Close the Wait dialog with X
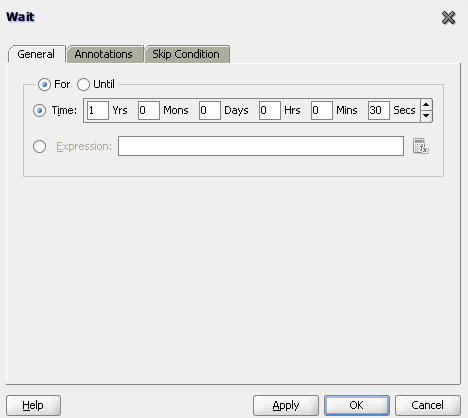 click(x=448, y=18)
